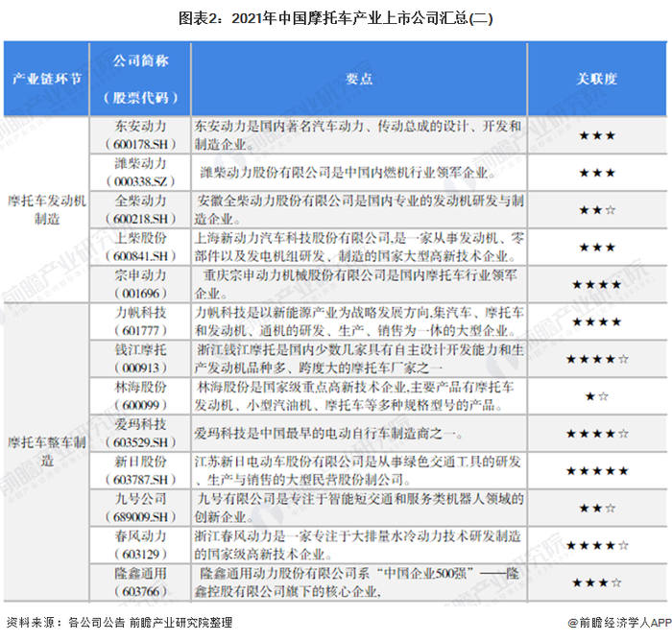
Task: Select company cell 上柴股份 (600841.SH)
Action: [140, 248]
